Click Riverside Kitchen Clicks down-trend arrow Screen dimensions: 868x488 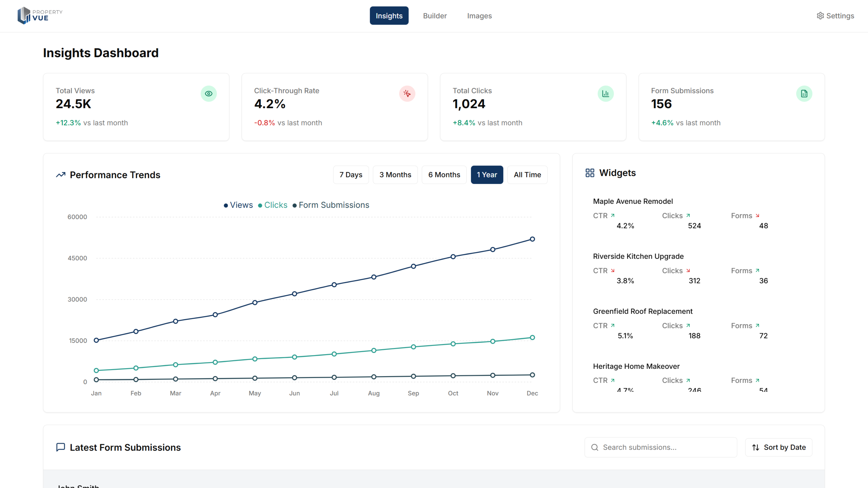(688, 270)
